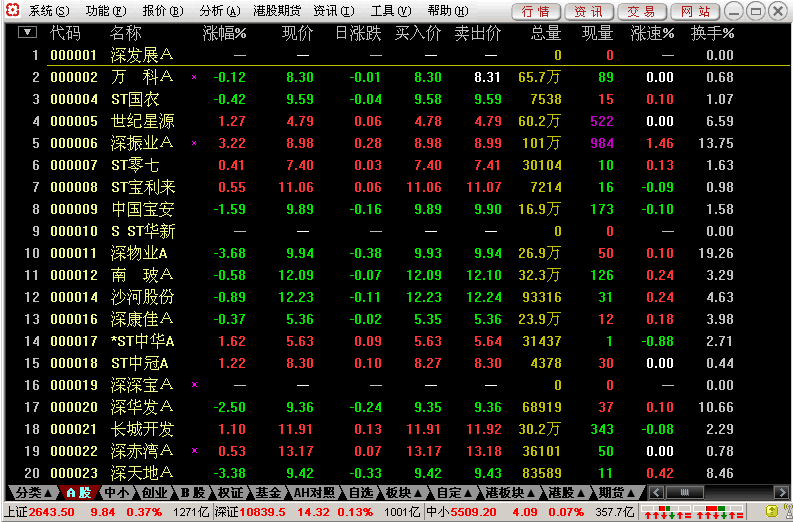Expand the 分类 tab menu

[x=33, y=492]
